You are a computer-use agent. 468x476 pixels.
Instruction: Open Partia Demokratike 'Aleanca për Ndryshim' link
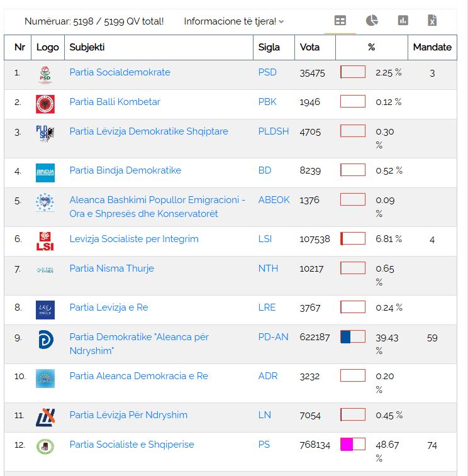click(x=139, y=344)
